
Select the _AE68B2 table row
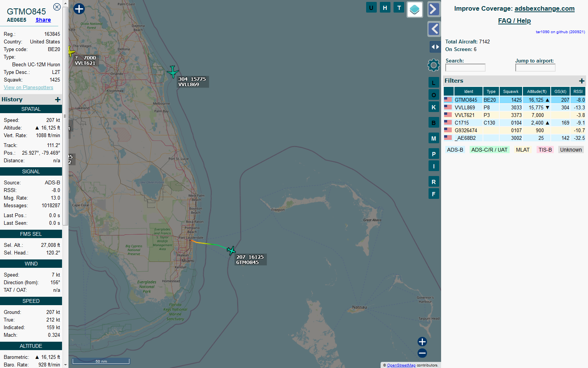tap(515, 138)
